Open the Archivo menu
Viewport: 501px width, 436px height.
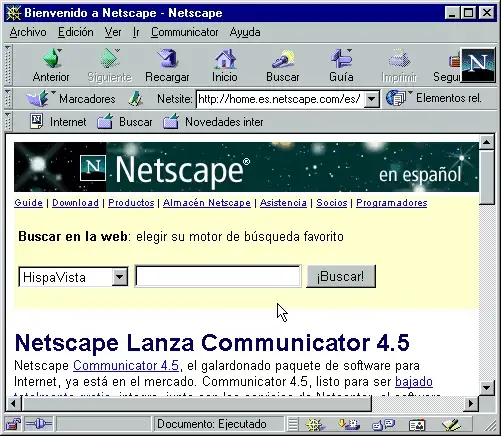tap(28, 32)
